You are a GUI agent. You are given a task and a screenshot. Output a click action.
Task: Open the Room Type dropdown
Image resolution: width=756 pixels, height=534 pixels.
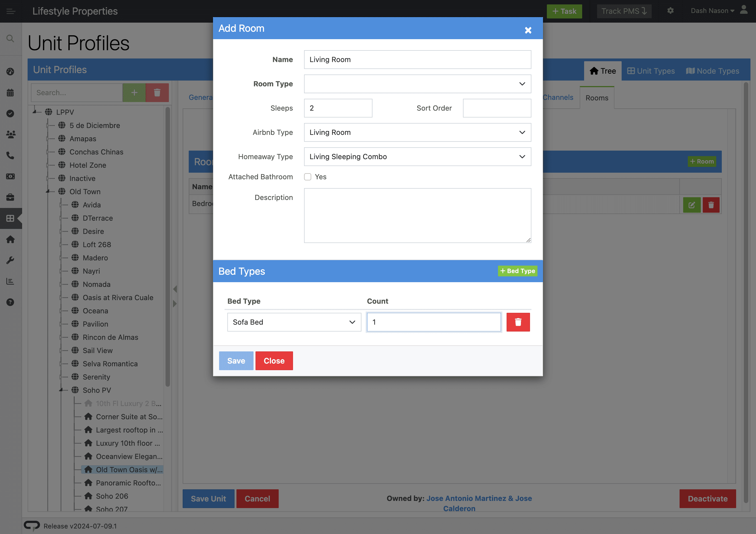coord(417,84)
